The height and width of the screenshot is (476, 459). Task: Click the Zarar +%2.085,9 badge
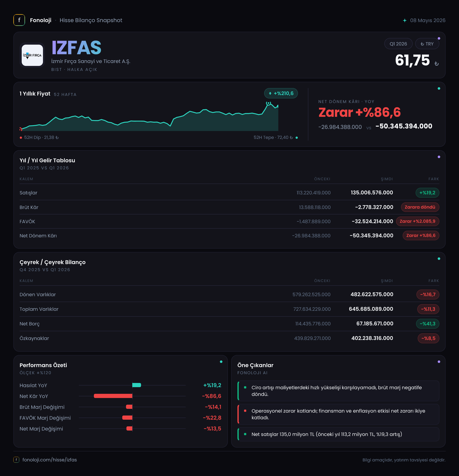pos(417,221)
